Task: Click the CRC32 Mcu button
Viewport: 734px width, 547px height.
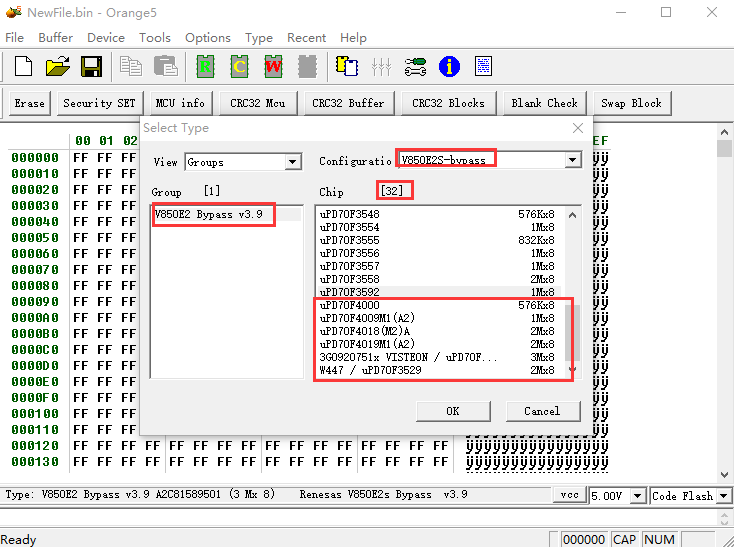Action: 257,103
